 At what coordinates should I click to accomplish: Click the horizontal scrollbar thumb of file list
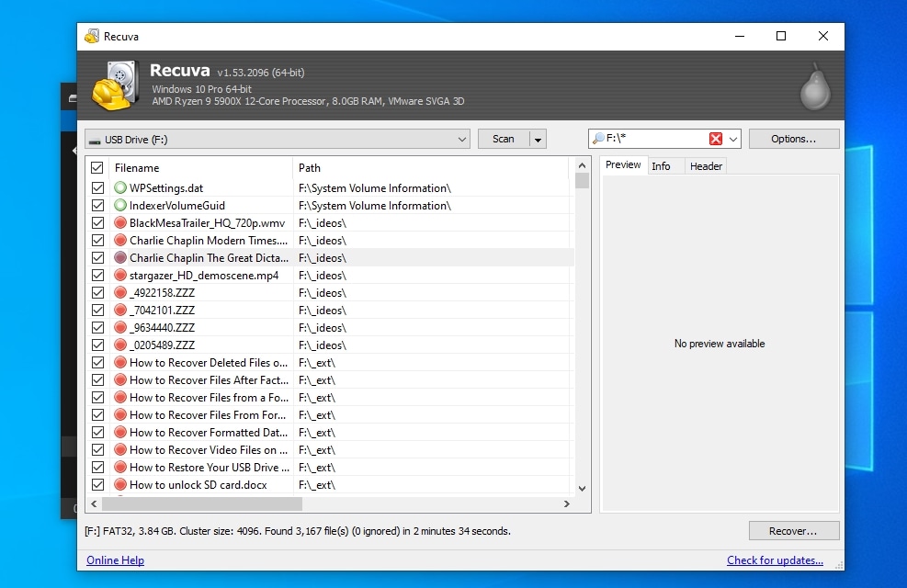(202, 504)
